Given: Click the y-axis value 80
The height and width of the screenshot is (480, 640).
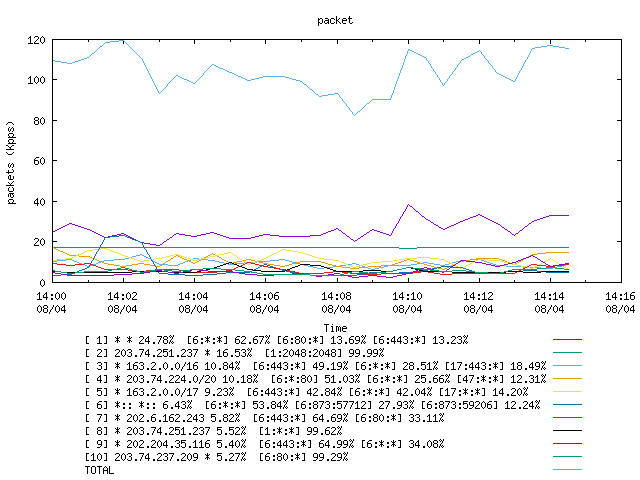Looking at the screenshot, I should pyautogui.click(x=39, y=121).
